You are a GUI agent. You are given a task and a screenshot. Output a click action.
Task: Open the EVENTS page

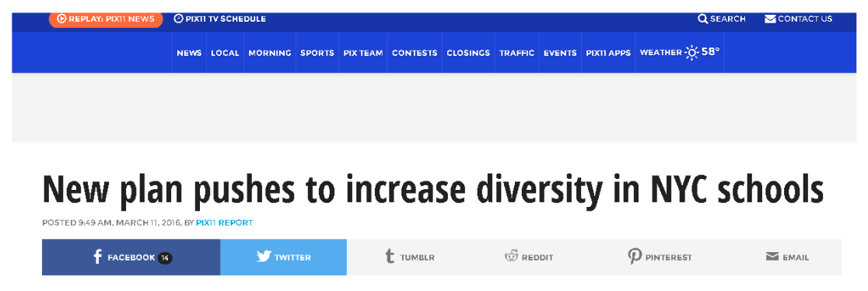(x=561, y=53)
